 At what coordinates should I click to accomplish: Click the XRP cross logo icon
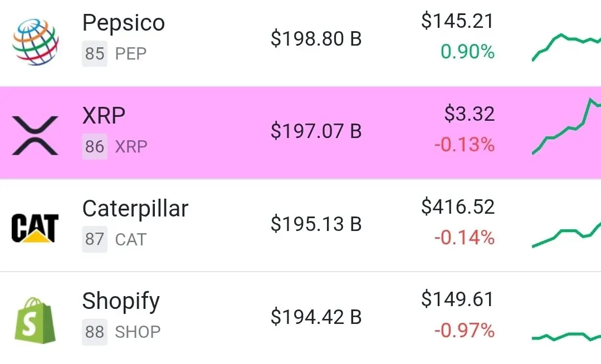click(35, 136)
